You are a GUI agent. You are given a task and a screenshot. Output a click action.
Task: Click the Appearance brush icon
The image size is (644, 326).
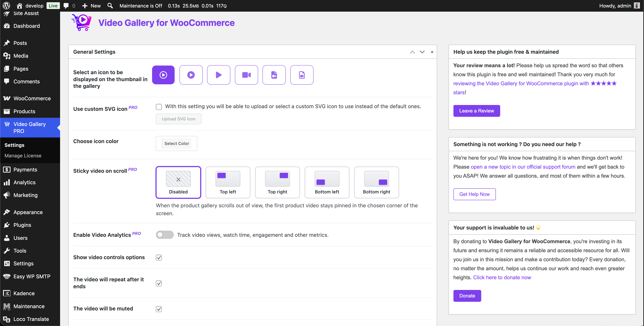(x=7, y=212)
